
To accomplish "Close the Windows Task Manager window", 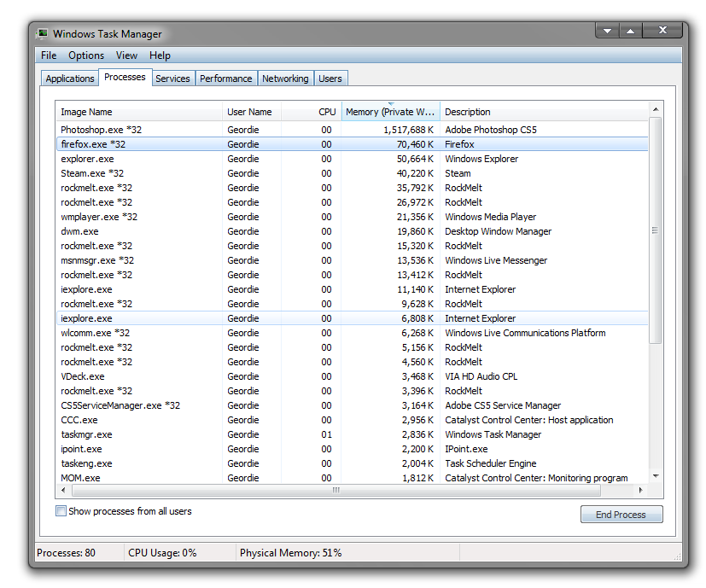I will (662, 31).
